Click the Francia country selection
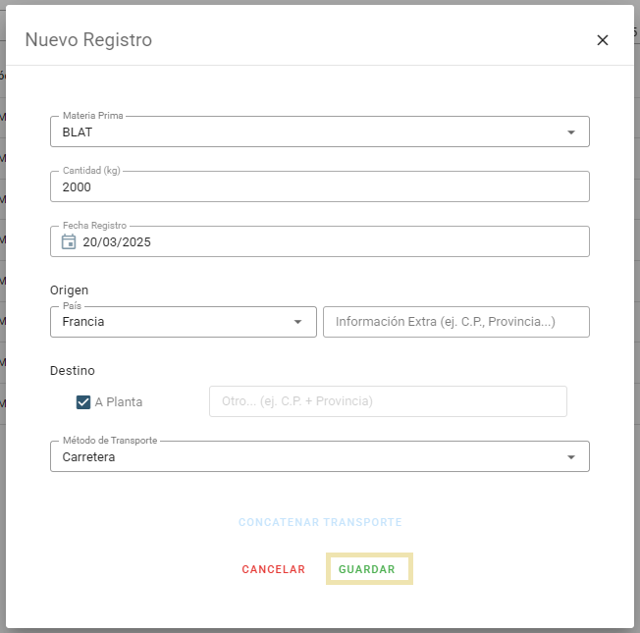The width and height of the screenshot is (640, 633). [84, 322]
